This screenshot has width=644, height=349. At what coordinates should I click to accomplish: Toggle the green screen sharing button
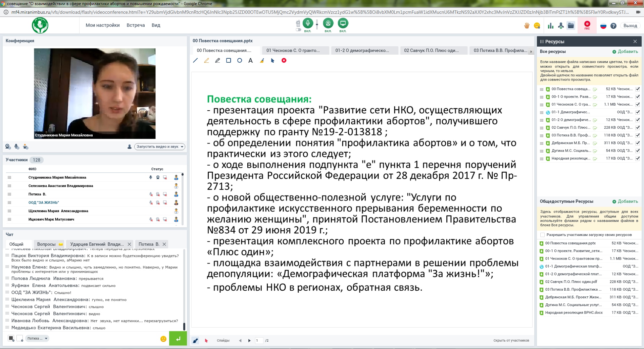pyautogui.click(x=343, y=23)
